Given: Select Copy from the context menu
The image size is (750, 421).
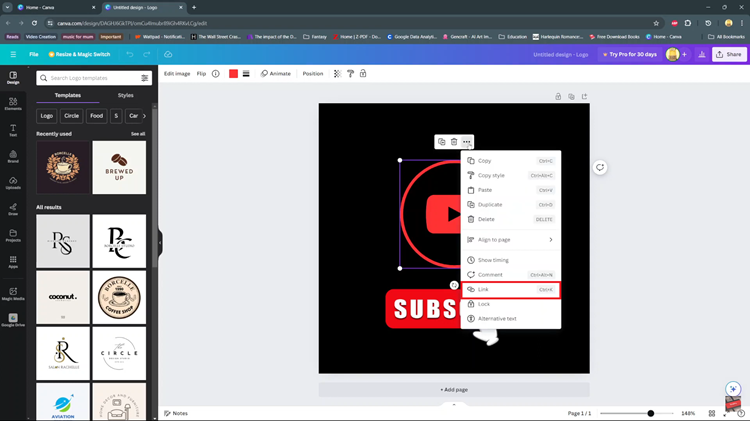Looking at the screenshot, I should [511, 161].
